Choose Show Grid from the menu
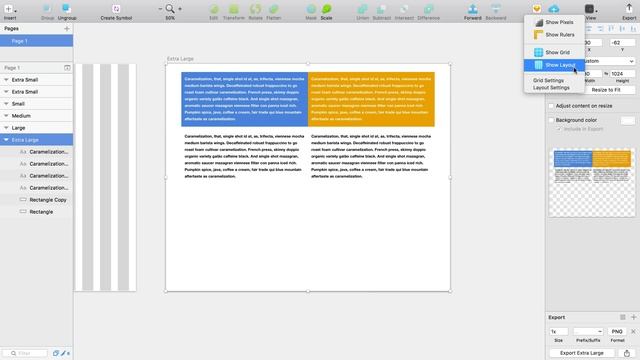Viewport: 640px width, 360px height. [x=554, y=52]
